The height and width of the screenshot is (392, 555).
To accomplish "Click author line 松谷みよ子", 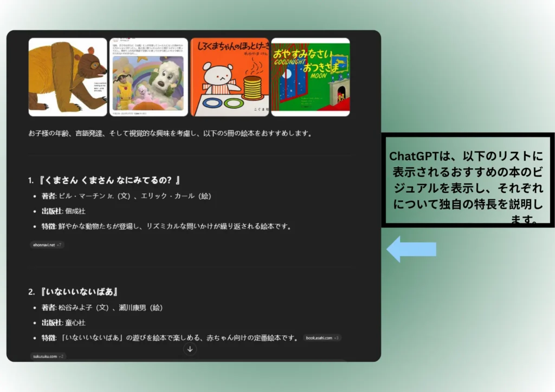I will [102, 308].
